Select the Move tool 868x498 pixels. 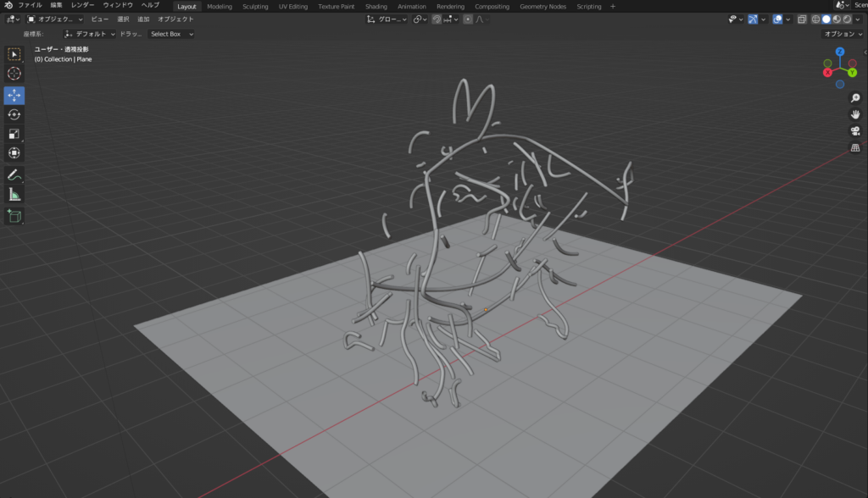pos(14,95)
